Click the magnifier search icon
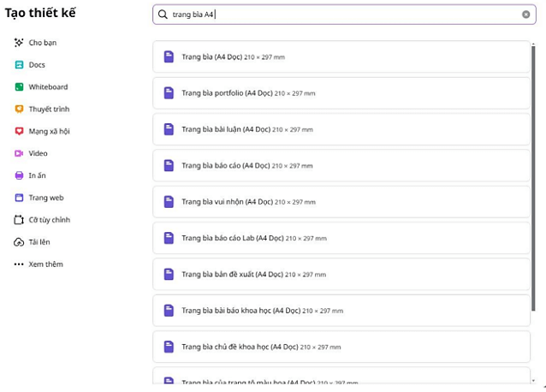546x392 pixels. 163,15
